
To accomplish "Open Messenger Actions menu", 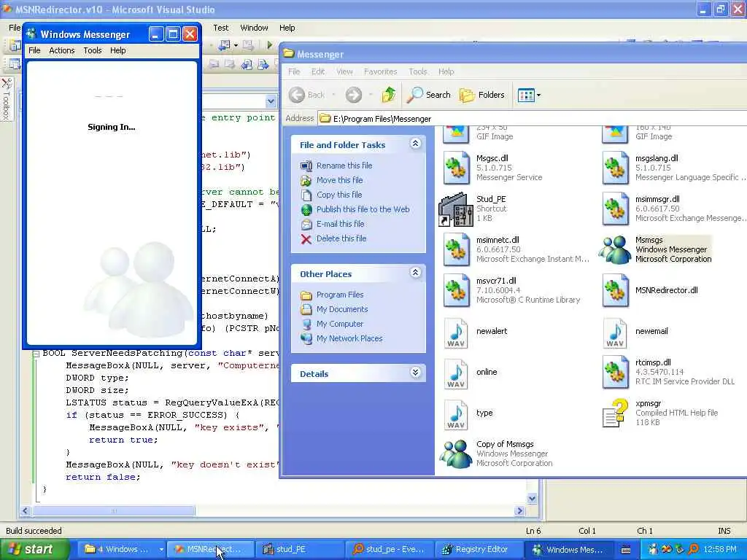I will (x=62, y=50).
